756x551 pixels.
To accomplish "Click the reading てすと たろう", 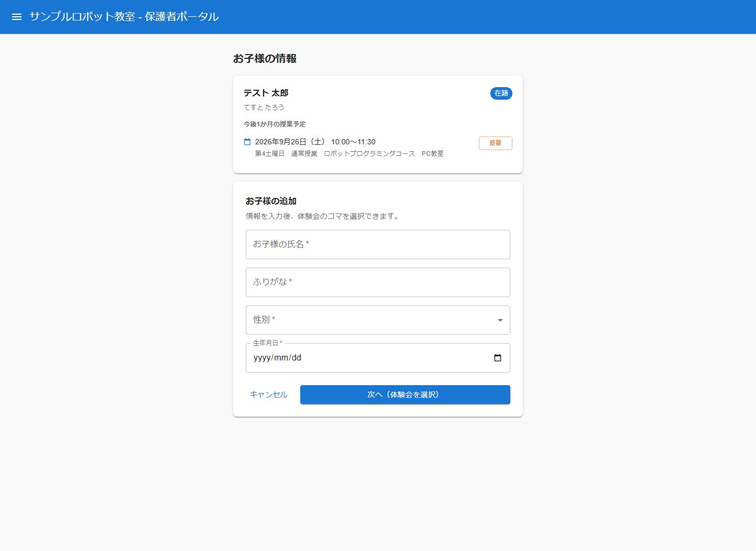I will [x=264, y=107].
